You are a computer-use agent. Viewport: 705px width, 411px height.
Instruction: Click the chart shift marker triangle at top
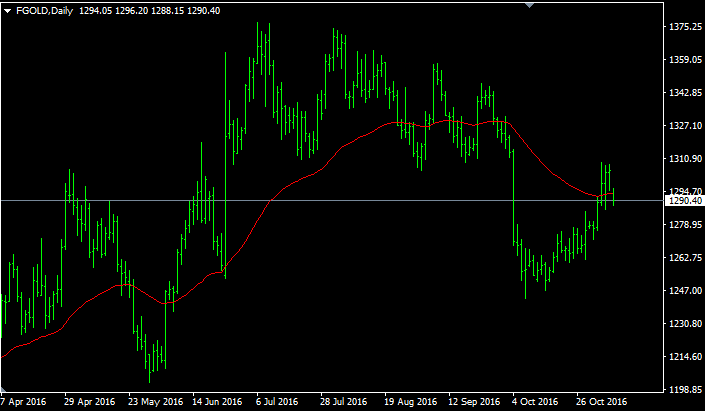tap(530, 5)
